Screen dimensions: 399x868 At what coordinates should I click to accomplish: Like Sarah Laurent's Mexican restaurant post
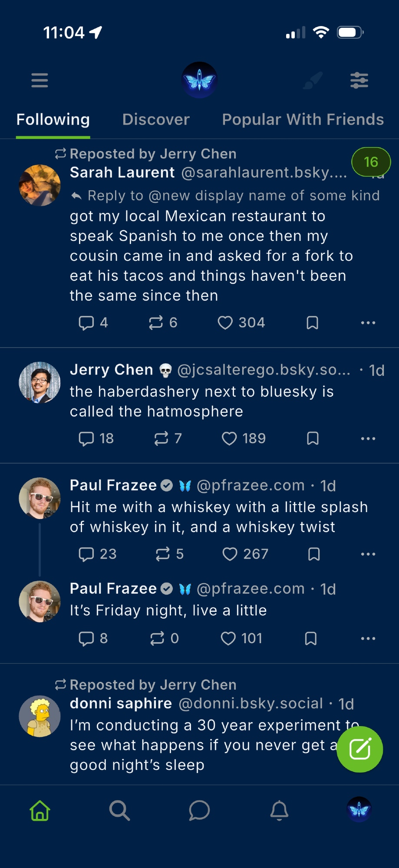click(x=225, y=323)
